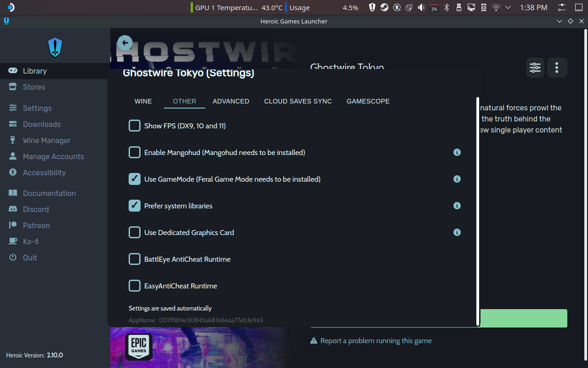Viewport: 588px width, 368px height.
Task: Click the Accessibility icon
Action: (x=13, y=172)
